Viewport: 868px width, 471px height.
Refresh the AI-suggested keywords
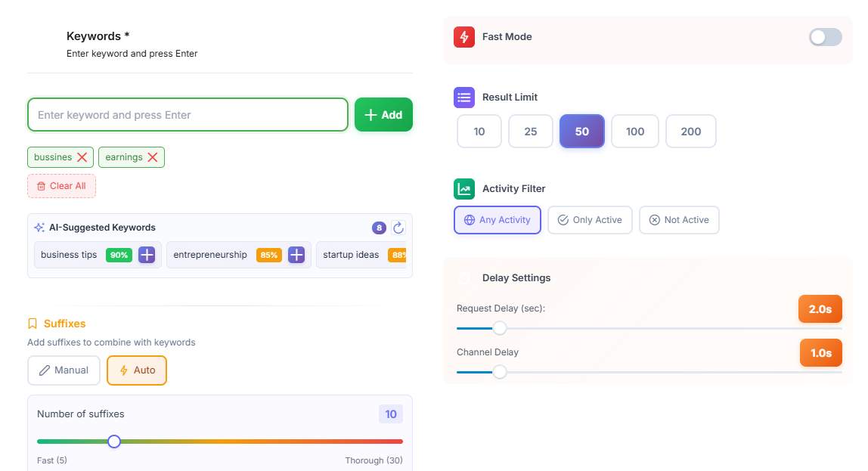(x=398, y=228)
